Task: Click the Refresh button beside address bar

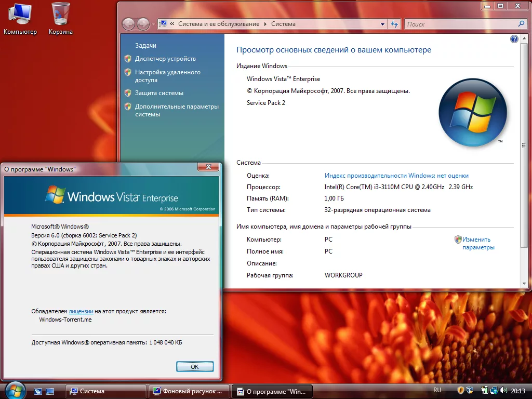Action: coord(394,24)
